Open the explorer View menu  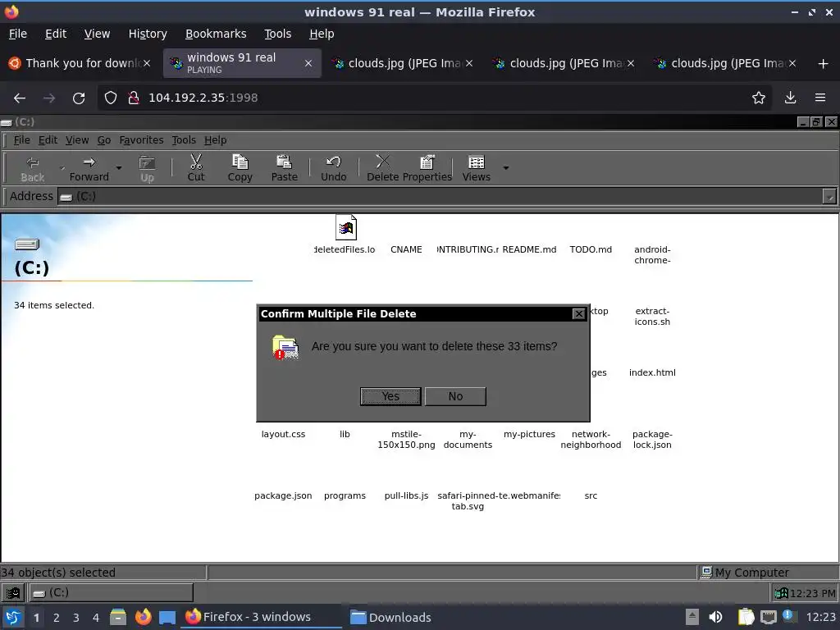[x=77, y=140]
